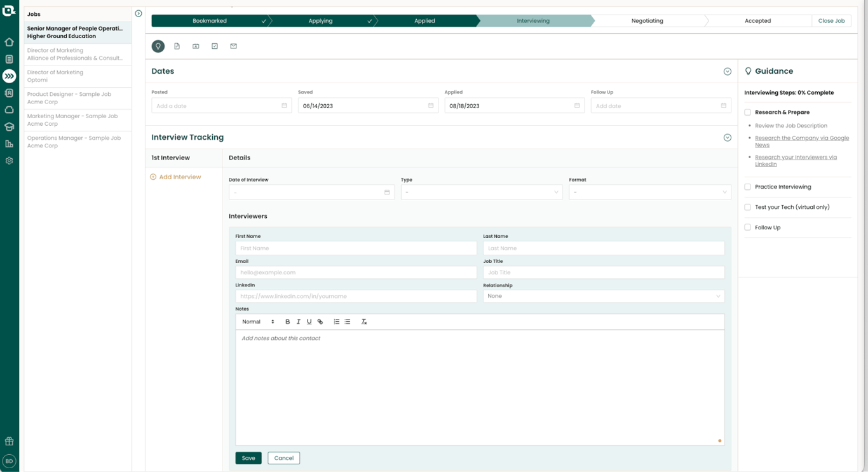Image resolution: width=868 pixels, height=472 pixels.
Task: Save the interviewer details
Action: 248,458
